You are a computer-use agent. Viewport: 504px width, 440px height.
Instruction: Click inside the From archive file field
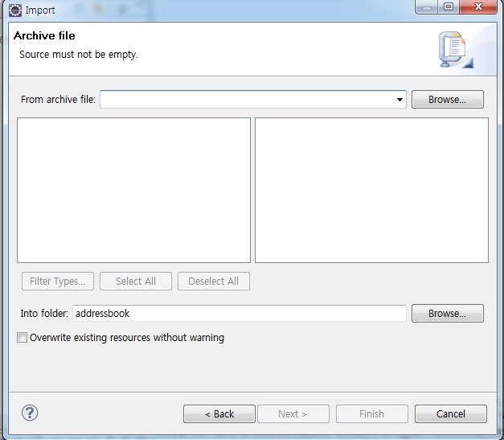246,100
